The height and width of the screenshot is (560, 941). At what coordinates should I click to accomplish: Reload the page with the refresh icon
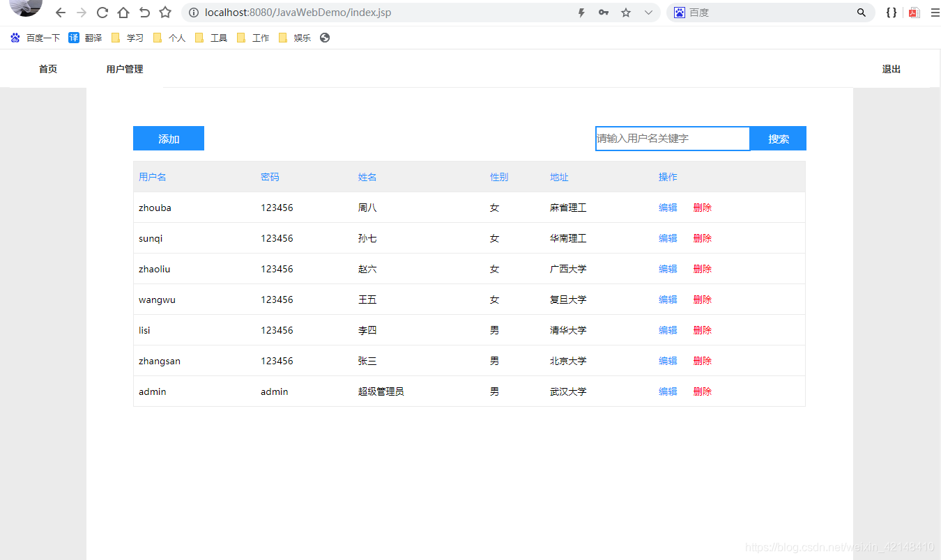(102, 12)
